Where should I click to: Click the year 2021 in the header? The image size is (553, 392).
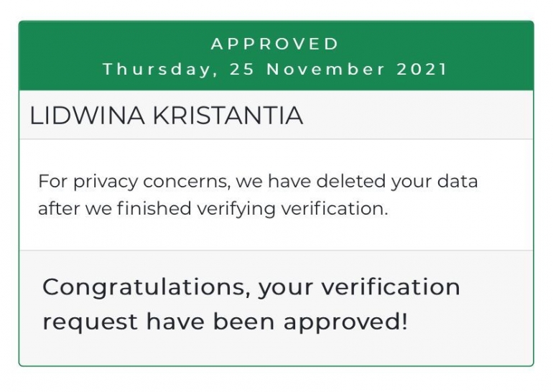point(422,69)
